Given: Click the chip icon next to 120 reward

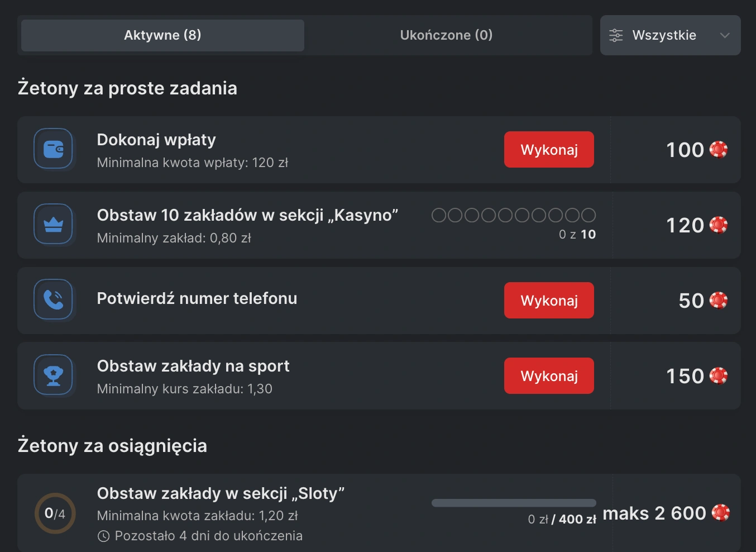Looking at the screenshot, I should (719, 225).
